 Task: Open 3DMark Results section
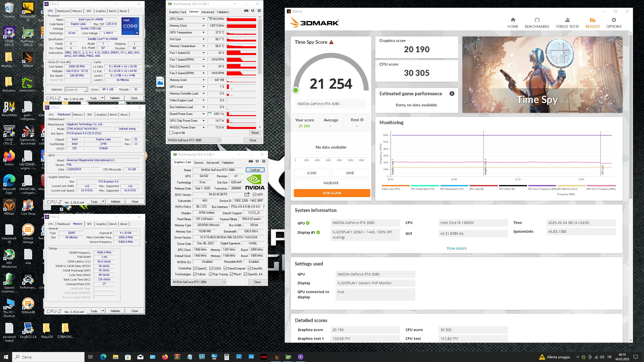coord(592,23)
